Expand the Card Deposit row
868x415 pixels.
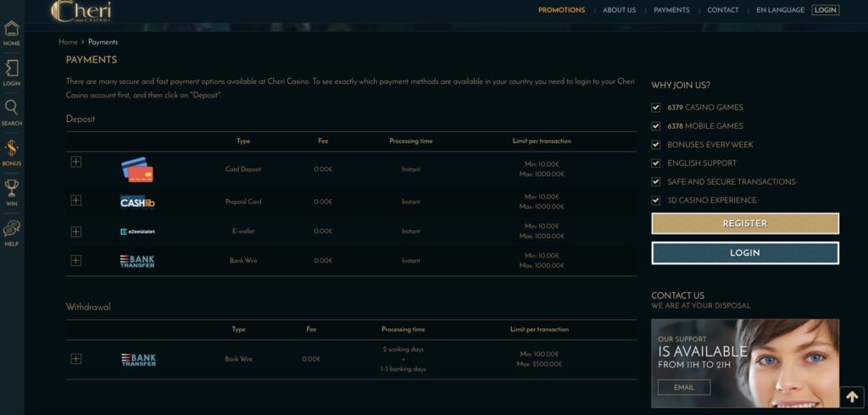coord(75,162)
